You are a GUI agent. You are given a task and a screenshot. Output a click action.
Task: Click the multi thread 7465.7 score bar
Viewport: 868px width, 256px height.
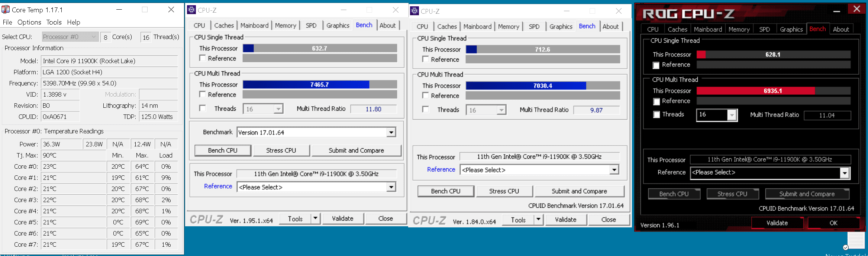pyautogui.click(x=320, y=84)
